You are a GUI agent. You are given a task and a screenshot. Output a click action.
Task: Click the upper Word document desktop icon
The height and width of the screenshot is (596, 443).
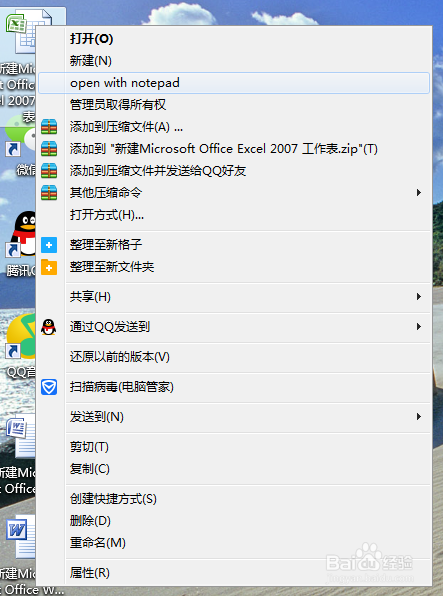click(21, 437)
